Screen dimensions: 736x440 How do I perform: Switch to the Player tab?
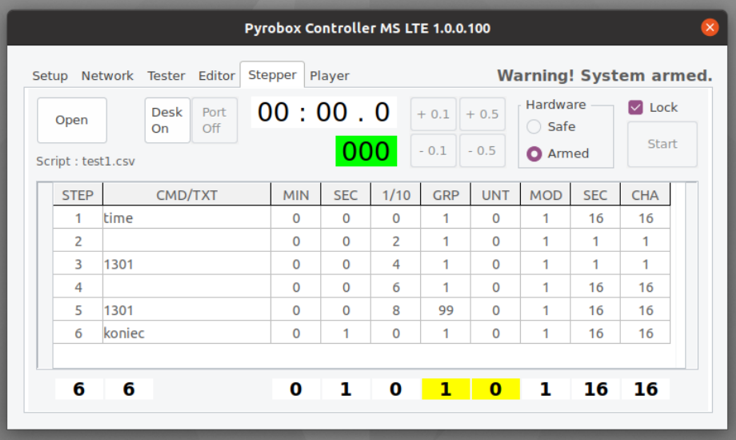pyautogui.click(x=329, y=76)
